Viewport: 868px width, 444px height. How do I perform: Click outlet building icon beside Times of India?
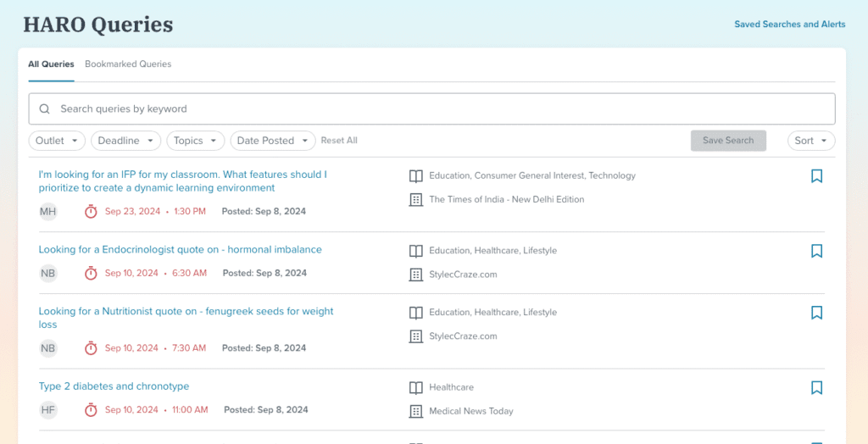(415, 200)
